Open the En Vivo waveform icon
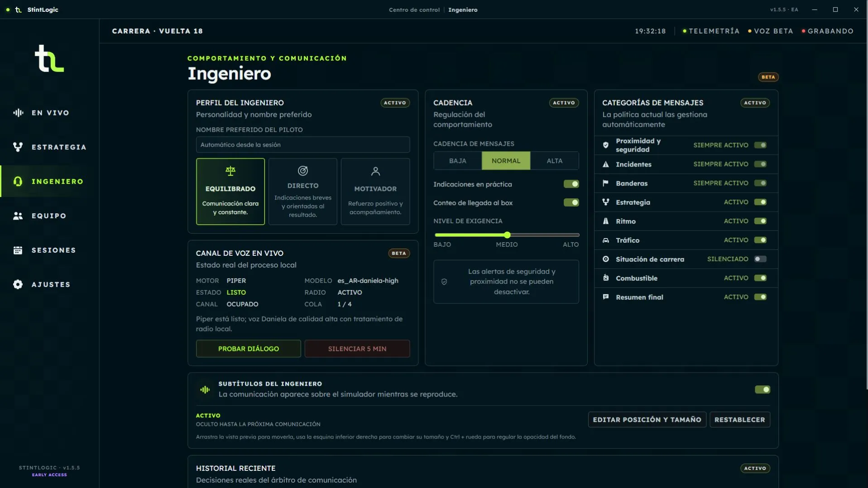Viewport: 868px width, 488px height. (18, 113)
